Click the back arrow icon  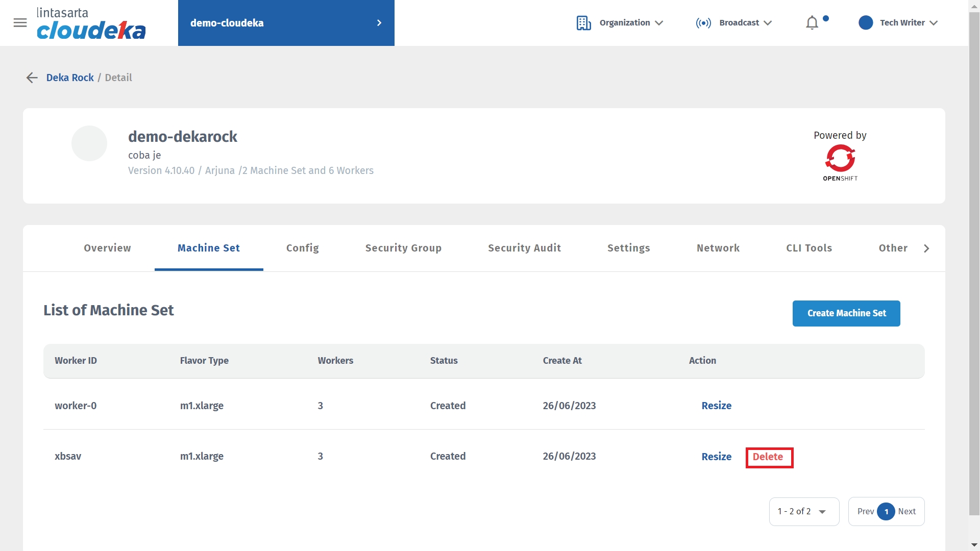click(x=32, y=78)
